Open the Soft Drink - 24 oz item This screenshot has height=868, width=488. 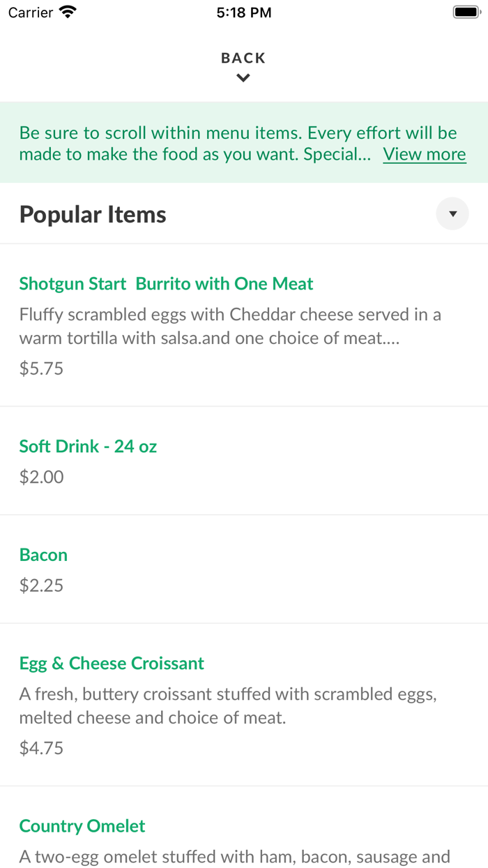pos(88,446)
